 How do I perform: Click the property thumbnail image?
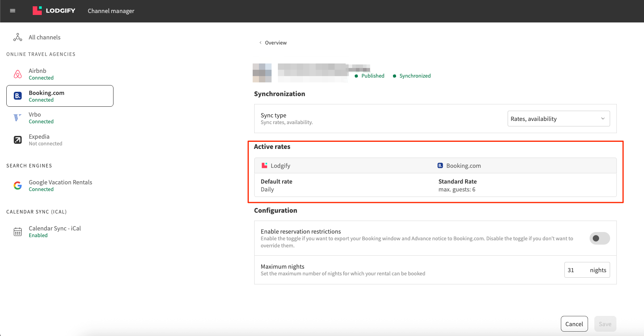pos(262,73)
